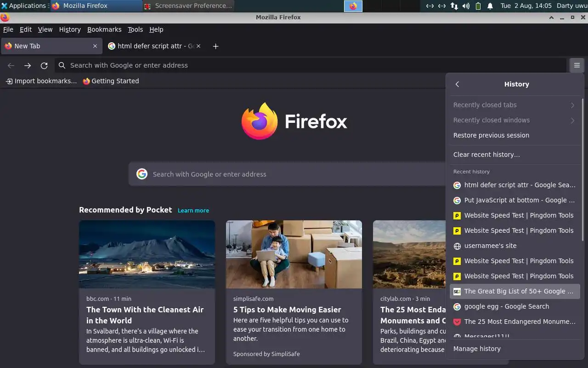Switch to Screensaver Preferences taskbar window

point(188,6)
